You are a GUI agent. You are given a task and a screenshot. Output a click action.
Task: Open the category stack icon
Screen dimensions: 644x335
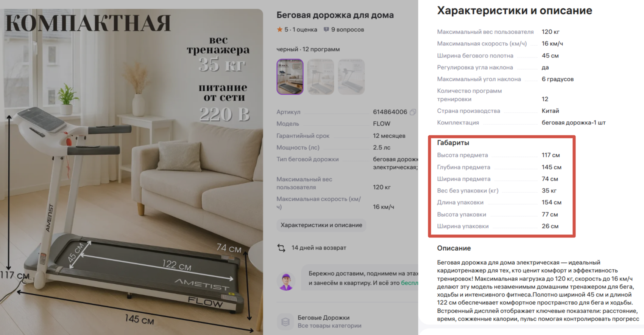click(285, 322)
